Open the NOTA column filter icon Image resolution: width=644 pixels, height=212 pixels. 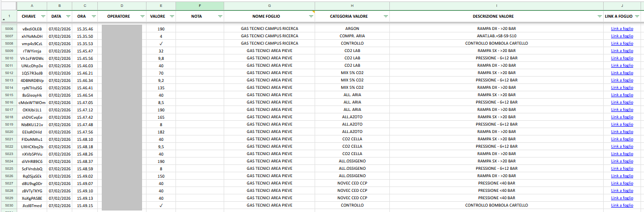pos(219,16)
